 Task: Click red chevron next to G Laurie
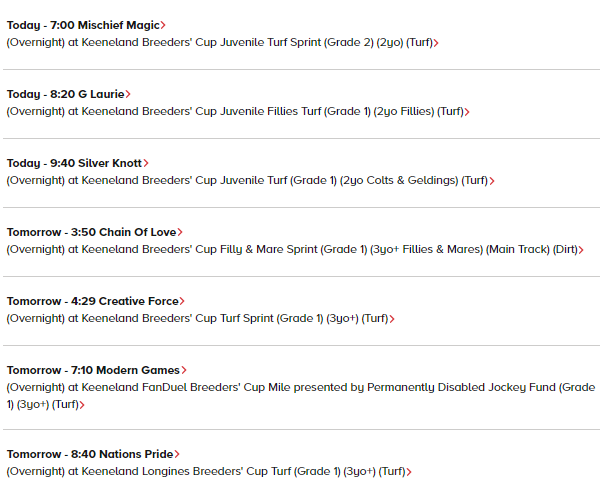[128, 94]
